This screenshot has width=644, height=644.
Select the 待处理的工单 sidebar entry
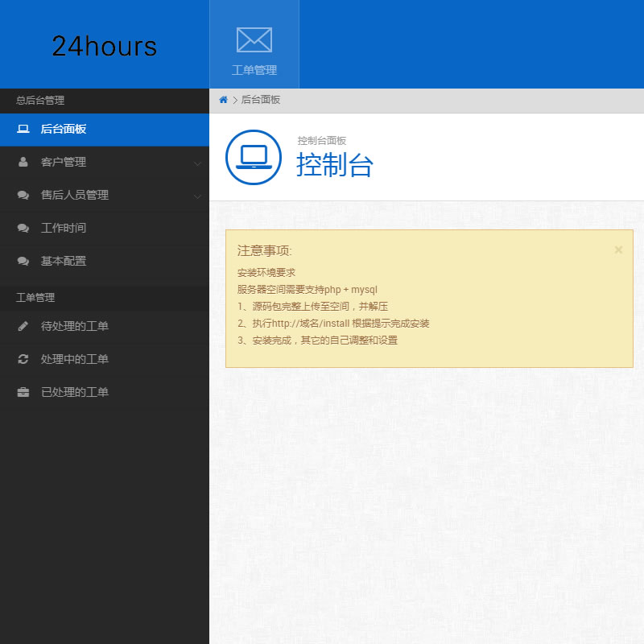74,326
